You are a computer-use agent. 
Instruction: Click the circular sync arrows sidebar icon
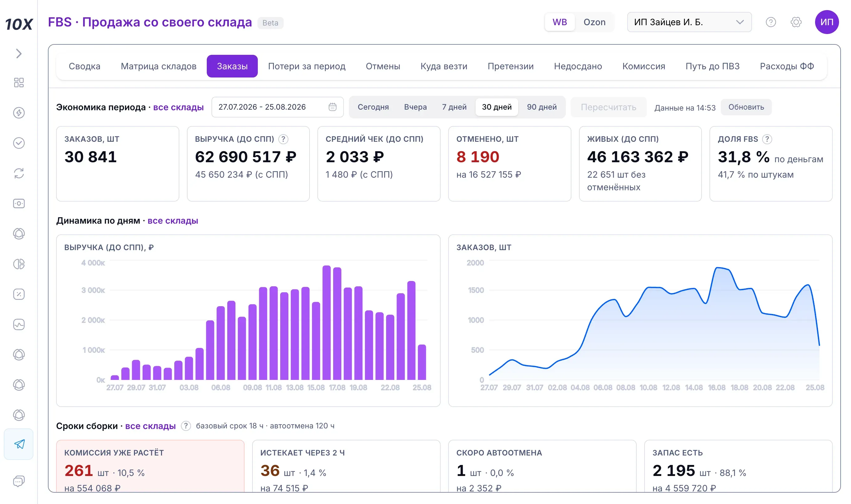(19, 173)
